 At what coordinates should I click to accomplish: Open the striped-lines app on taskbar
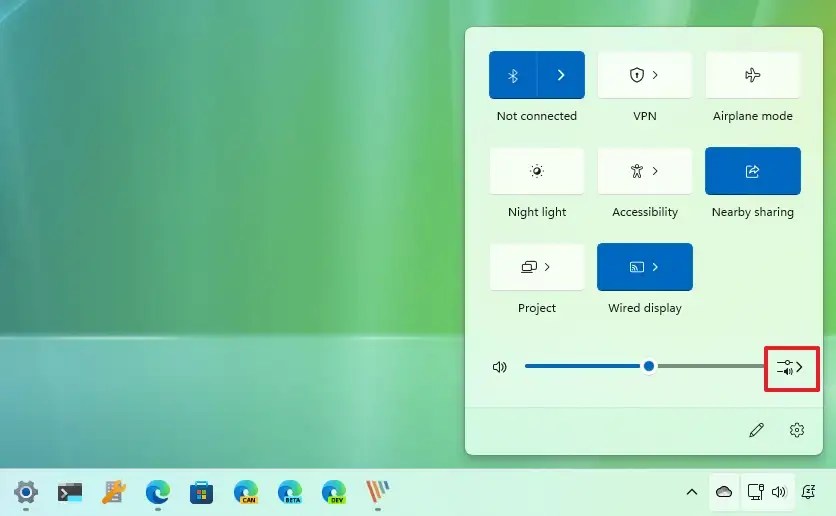[377, 491]
